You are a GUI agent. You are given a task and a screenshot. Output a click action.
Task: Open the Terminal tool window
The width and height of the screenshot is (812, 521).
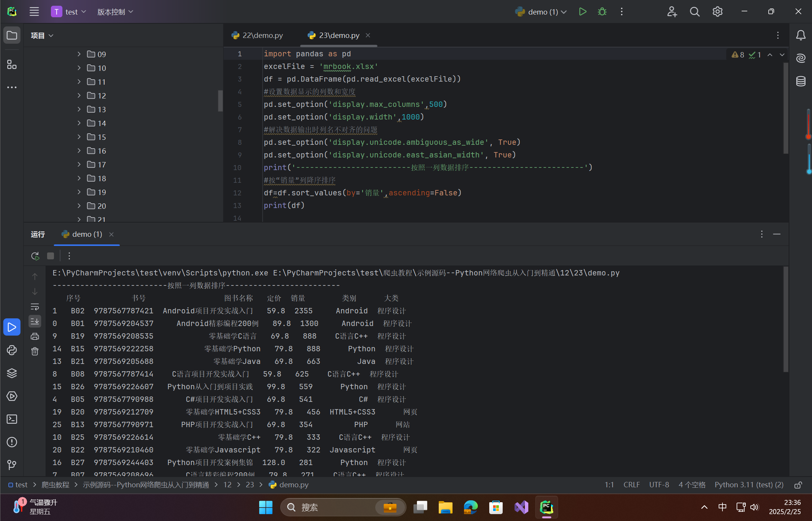12,419
